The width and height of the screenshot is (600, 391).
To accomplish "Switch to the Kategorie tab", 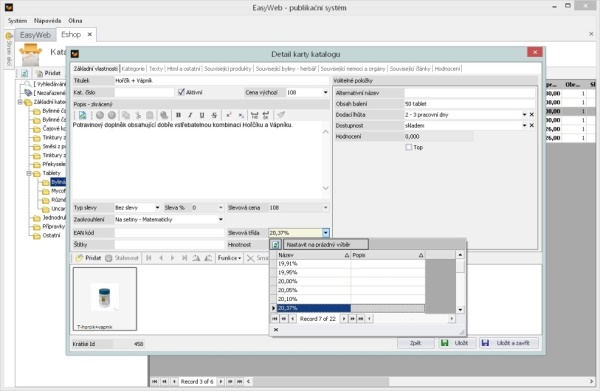I will point(133,69).
